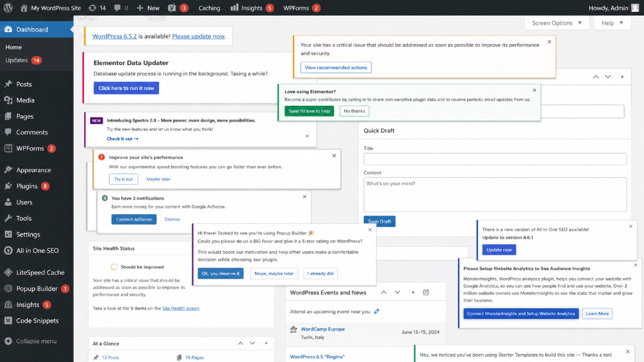644x362 pixels.
Task: Click the 'Click here to run it now' button
Action: coord(126,88)
